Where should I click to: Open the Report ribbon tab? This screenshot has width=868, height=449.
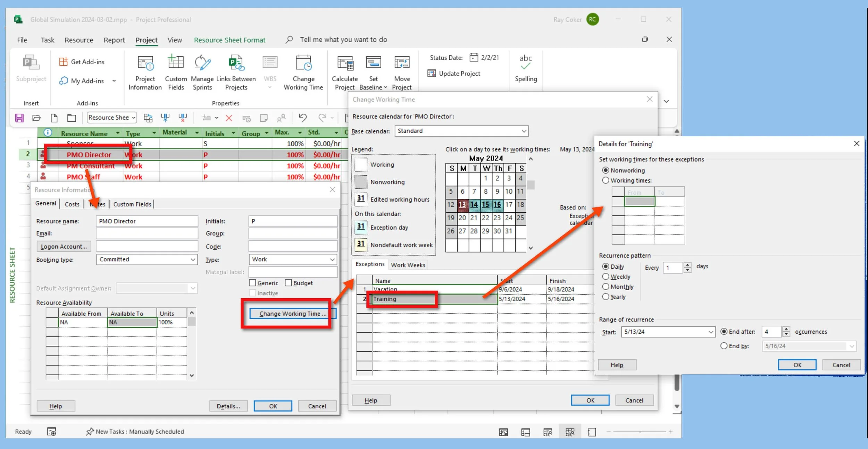(114, 40)
